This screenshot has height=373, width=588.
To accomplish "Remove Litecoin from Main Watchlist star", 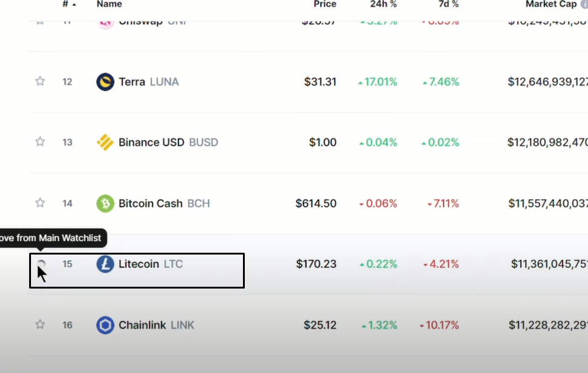I will 41,264.
